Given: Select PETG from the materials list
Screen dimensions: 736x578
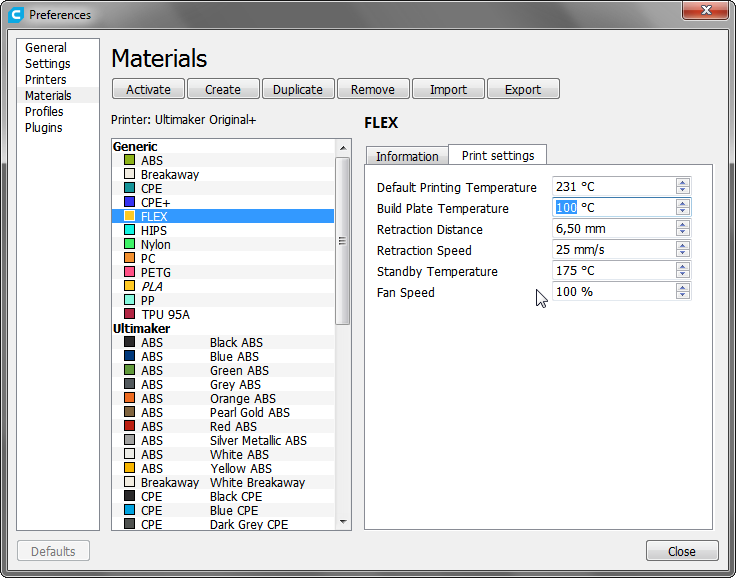Looking at the screenshot, I should 223,272.
